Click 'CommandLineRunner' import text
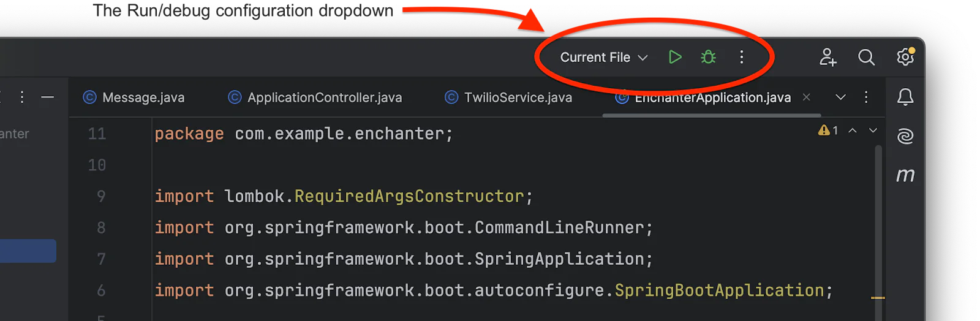This screenshot has width=980, height=321. 559,228
